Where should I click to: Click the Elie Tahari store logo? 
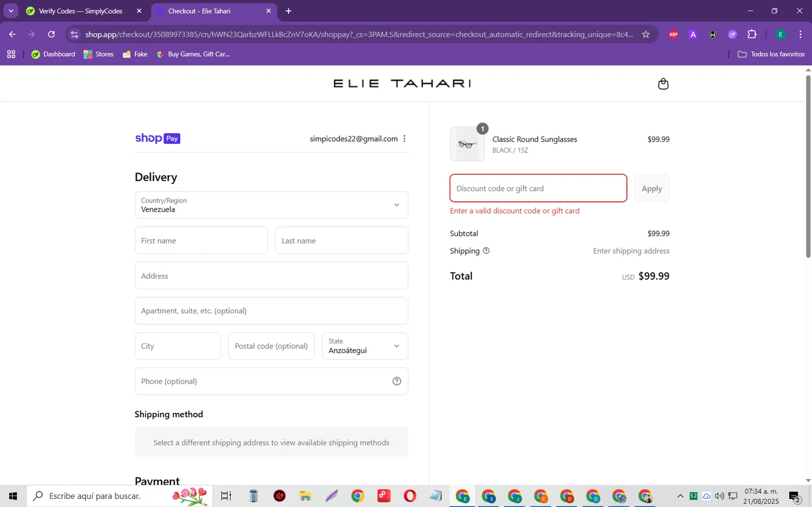point(402,83)
